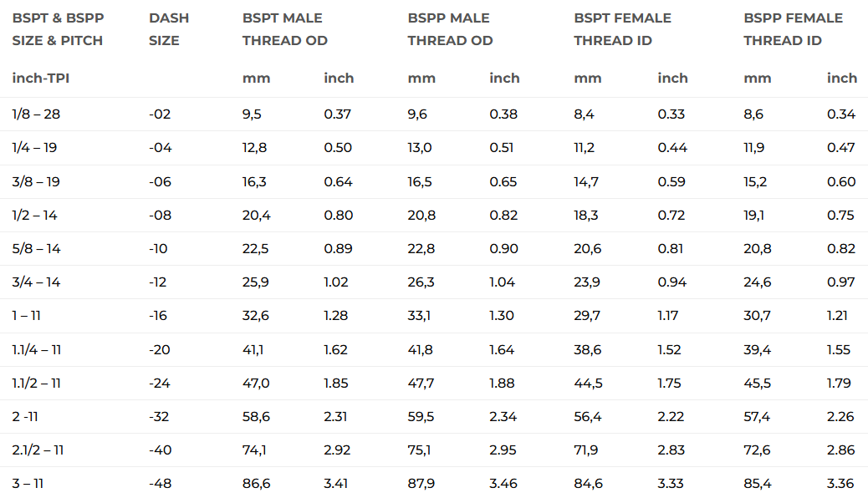This screenshot has height=498, width=868.
Task: Select the 3.46 inch BSPP male value
Action: (x=503, y=484)
